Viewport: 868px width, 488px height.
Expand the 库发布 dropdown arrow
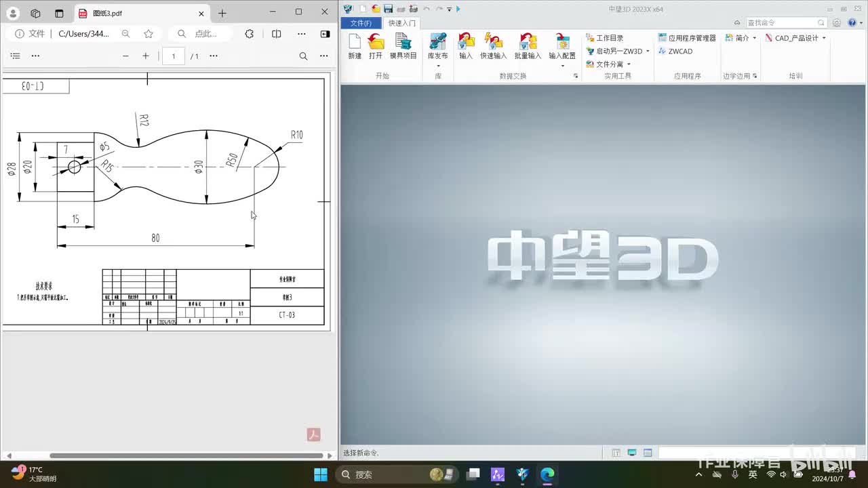[438, 66]
